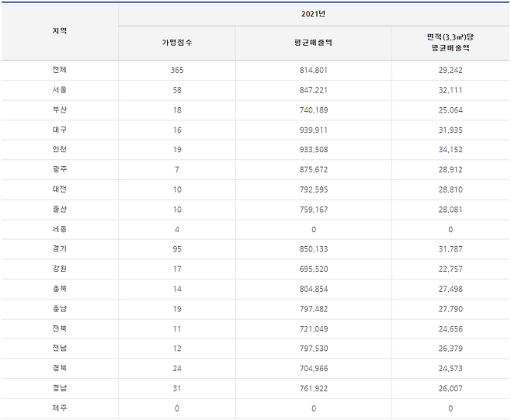Select the 광주 store count 7
The height and width of the screenshot is (420, 511).
coord(177,170)
